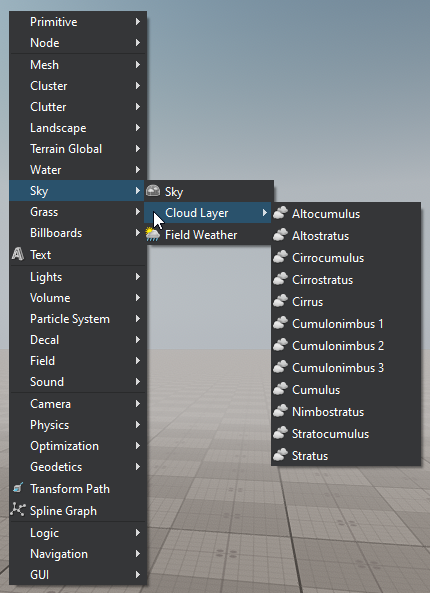Click the Sky dome icon in submenu
This screenshot has width=430, height=593.
click(x=153, y=191)
